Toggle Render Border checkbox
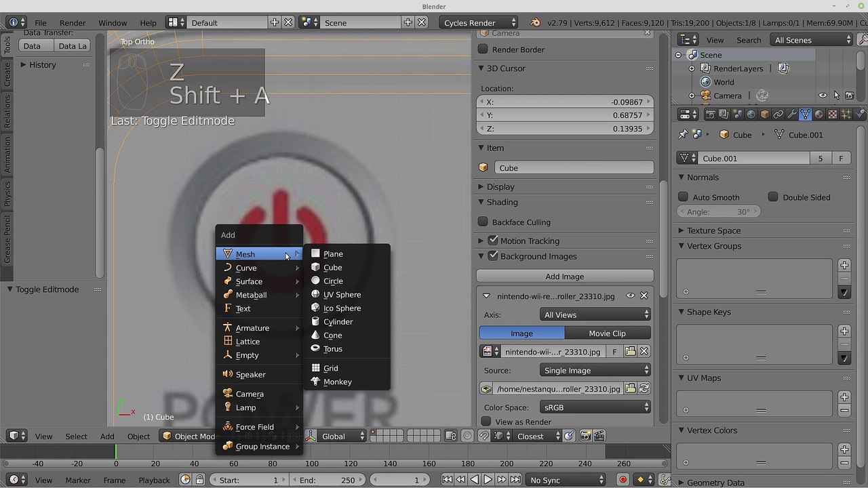868x488 pixels. [483, 49]
